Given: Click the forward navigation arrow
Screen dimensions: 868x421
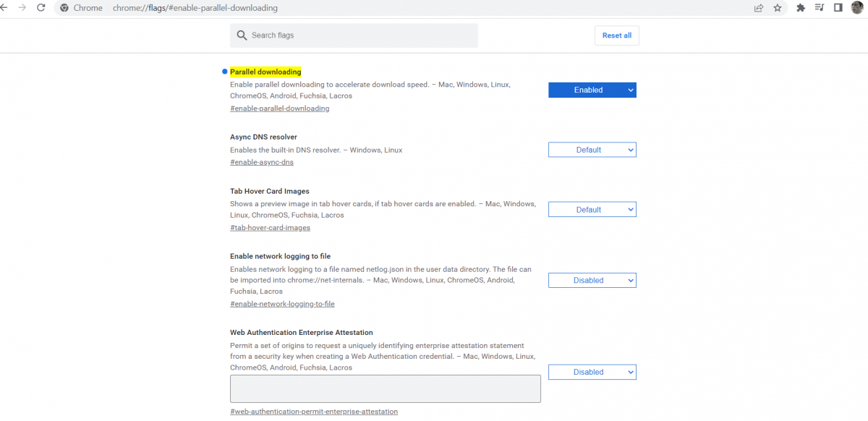Looking at the screenshot, I should [22, 8].
